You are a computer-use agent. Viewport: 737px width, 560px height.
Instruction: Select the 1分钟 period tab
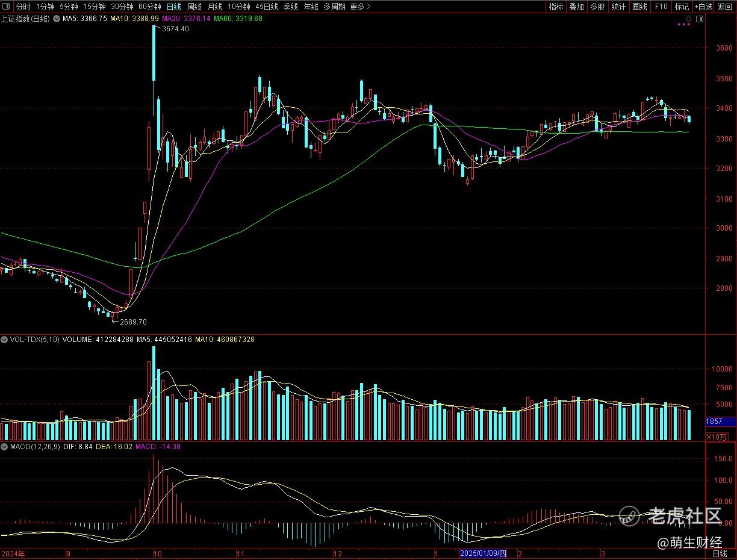[x=45, y=7]
